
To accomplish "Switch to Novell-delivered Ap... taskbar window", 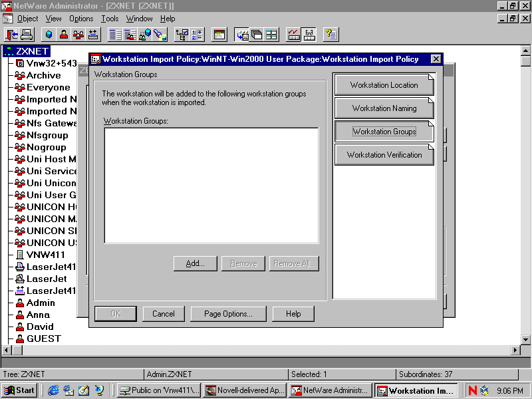I will point(245,390).
